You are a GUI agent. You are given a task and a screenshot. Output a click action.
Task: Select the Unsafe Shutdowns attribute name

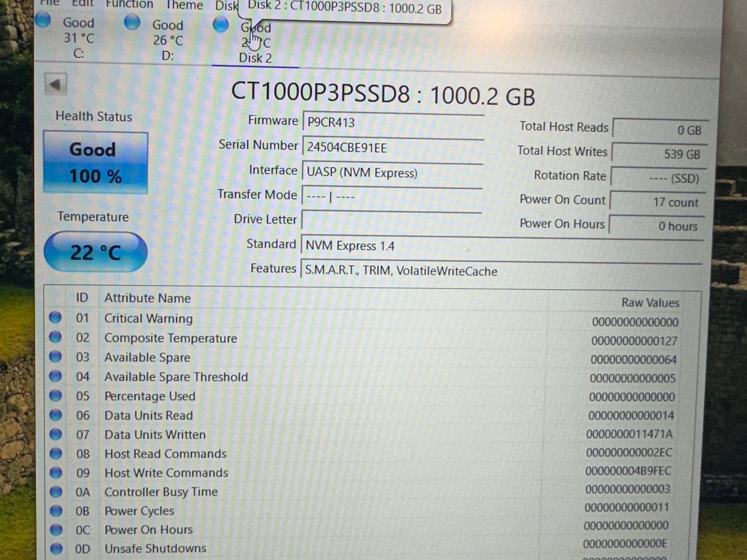tap(155, 548)
